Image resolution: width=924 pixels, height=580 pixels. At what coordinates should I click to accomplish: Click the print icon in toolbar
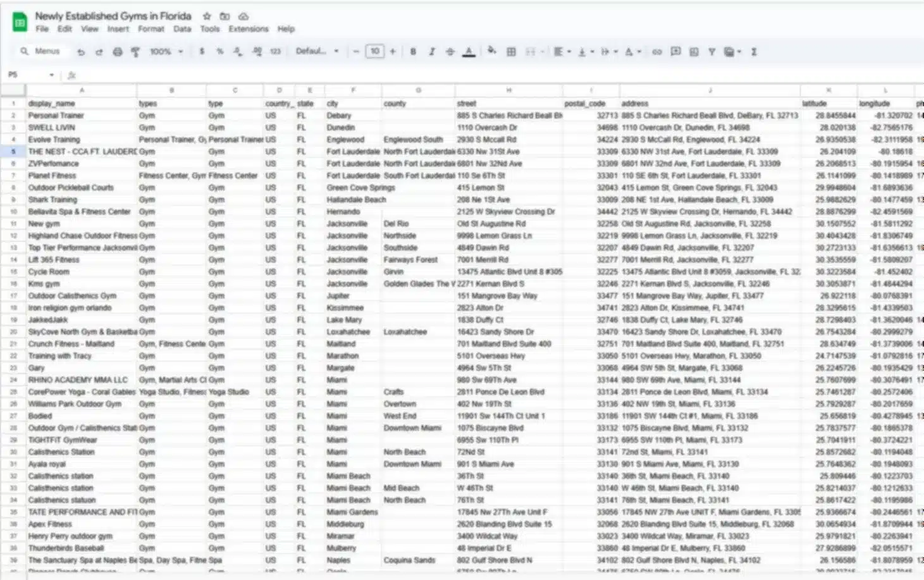[117, 52]
